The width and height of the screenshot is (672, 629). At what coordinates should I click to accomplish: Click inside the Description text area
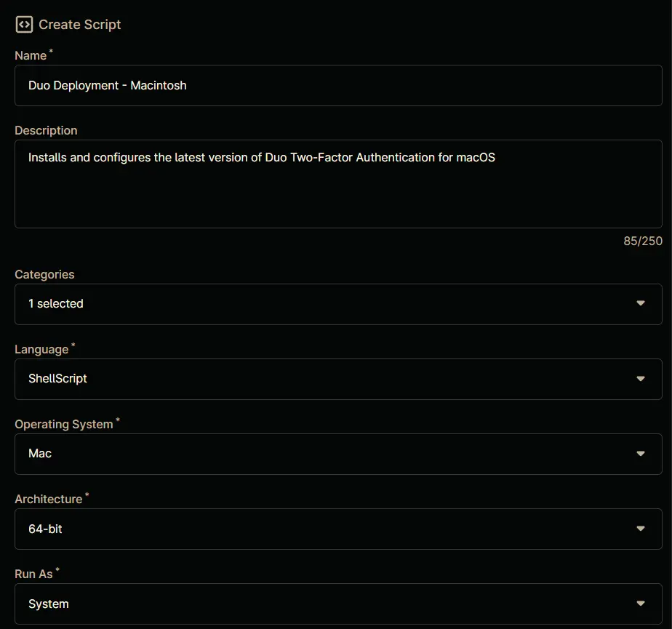coord(338,189)
